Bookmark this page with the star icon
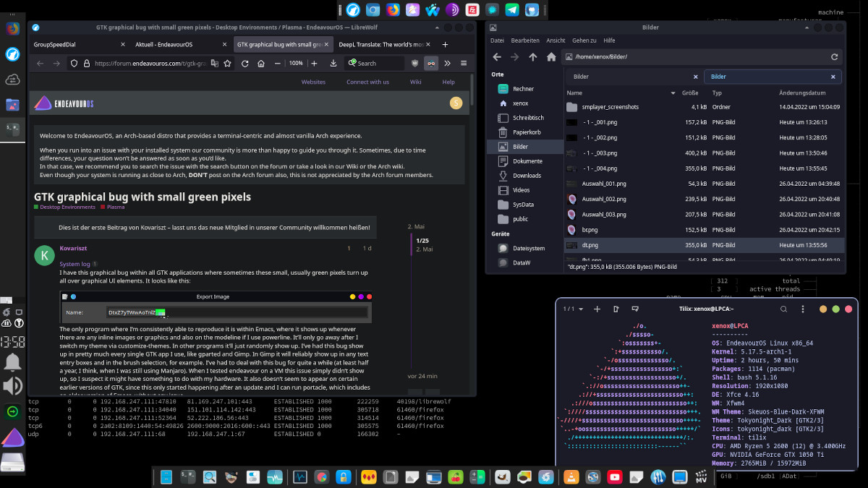The width and height of the screenshot is (868, 488). (228, 64)
